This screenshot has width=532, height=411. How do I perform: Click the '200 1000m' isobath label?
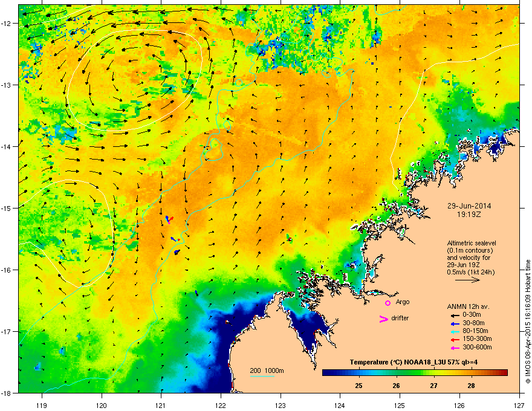[x=267, y=371]
